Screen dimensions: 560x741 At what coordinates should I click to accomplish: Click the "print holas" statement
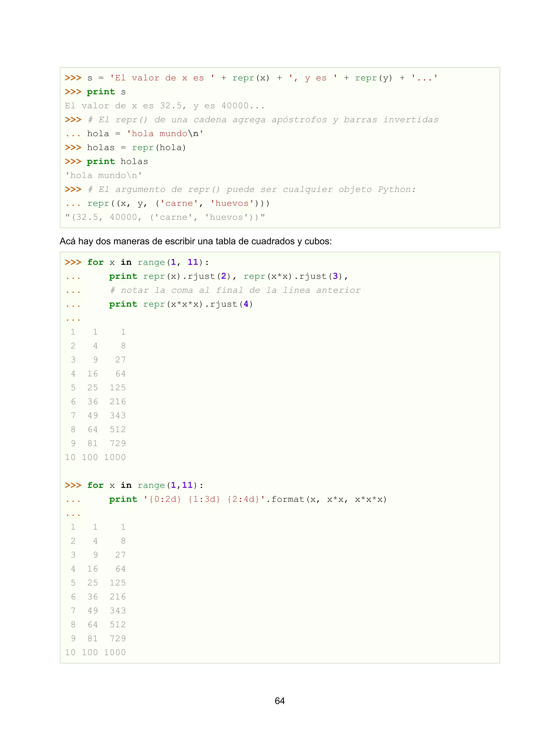(x=117, y=162)
